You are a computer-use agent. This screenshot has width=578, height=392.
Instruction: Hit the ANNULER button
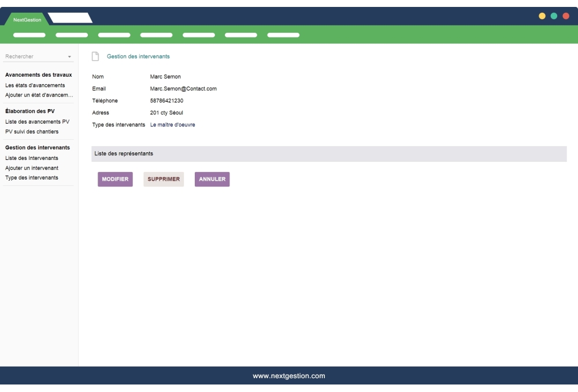[212, 180]
